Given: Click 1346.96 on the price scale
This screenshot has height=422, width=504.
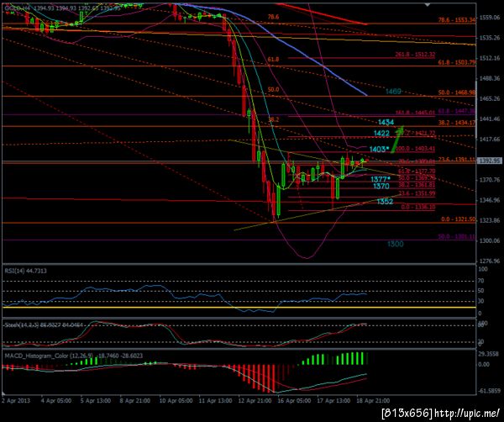Looking at the screenshot, I should [x=488, y=200].
